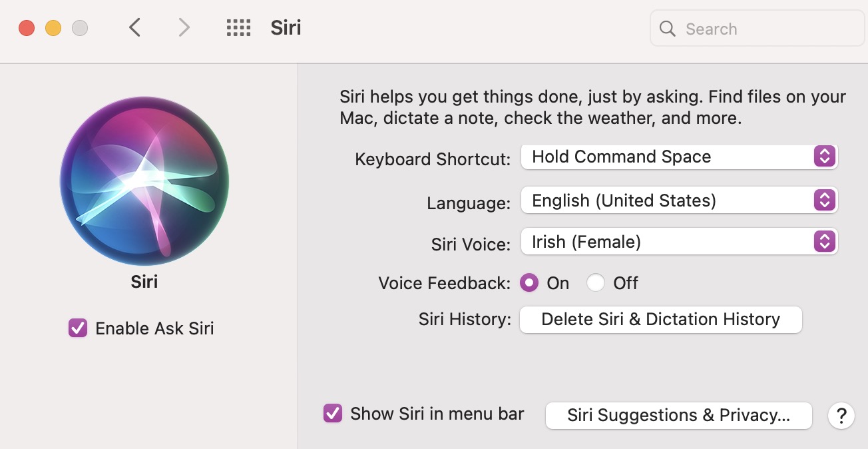This screenshot has height=449, width=868.
Task: Click the search magnifying glass icon
Action: tap(667, 29)
